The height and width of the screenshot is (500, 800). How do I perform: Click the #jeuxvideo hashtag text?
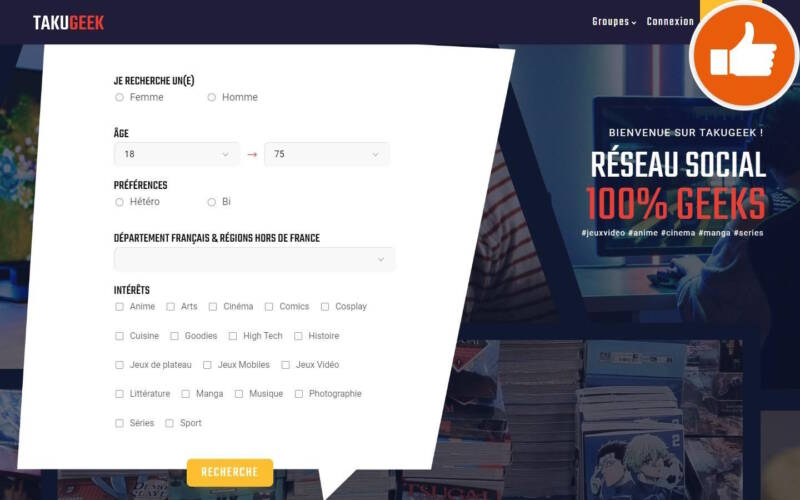603,233
